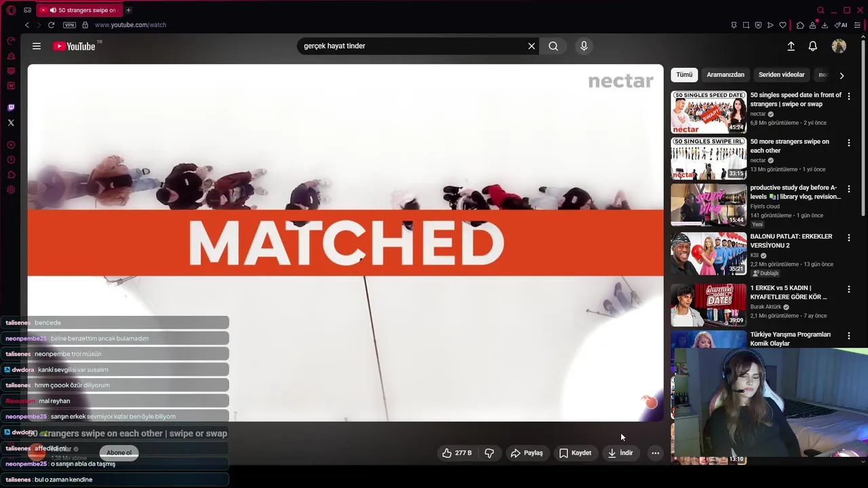This screenshot has height=488, width=868.
Task: Show site security lock info
Action: [x=85, y=25]
